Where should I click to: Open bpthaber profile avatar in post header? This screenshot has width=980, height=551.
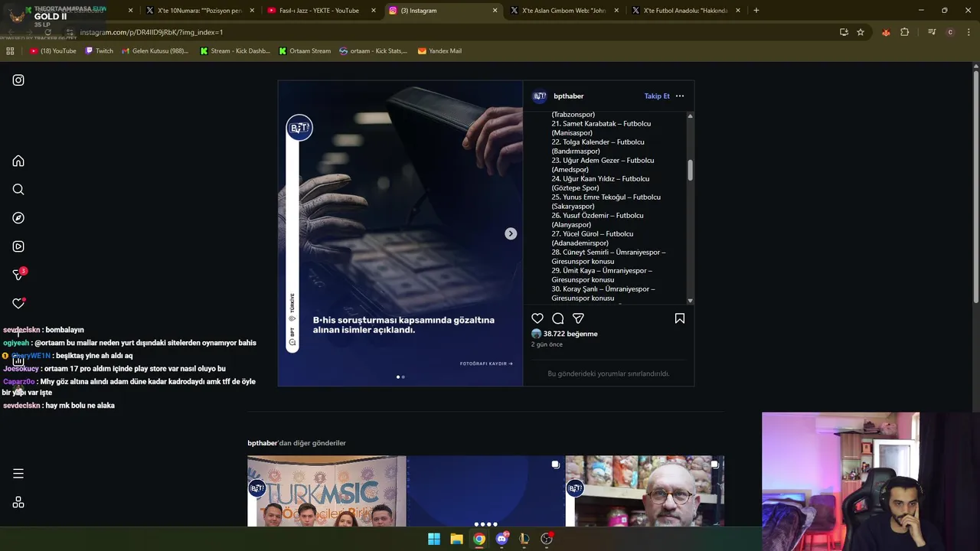540,96
